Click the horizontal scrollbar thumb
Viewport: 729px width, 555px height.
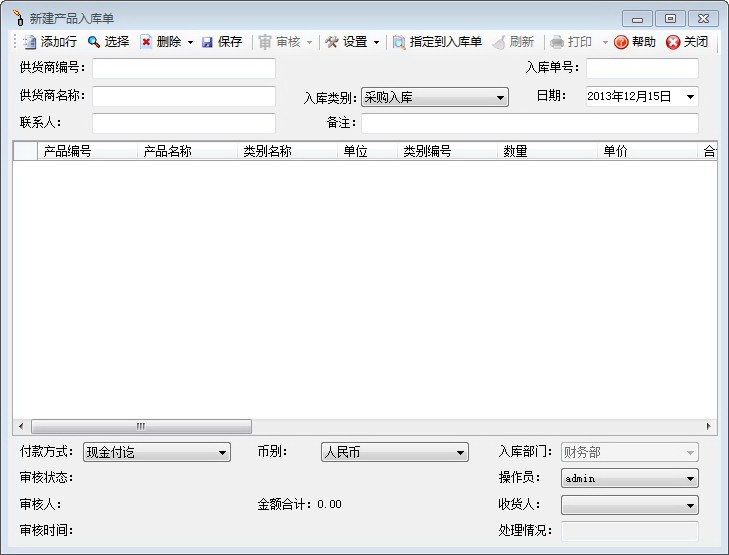[141, 426]
